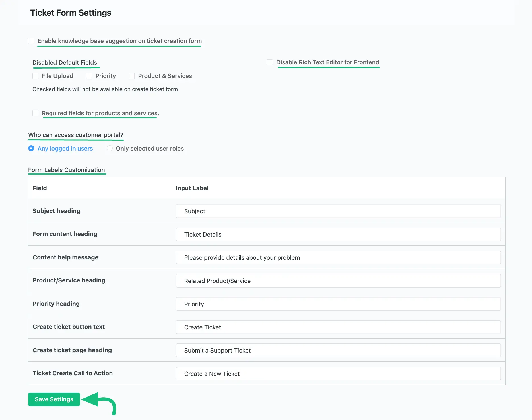Click the Create ticket page heading label

[x=72, y=350]
